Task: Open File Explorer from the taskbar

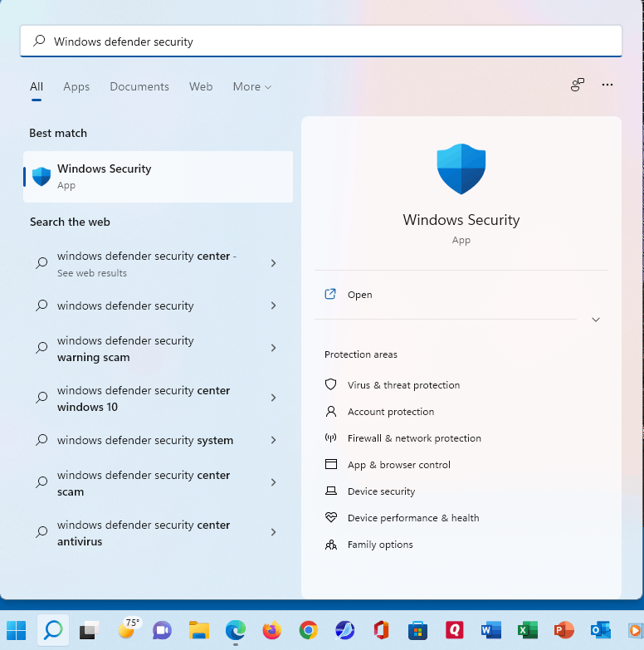Action: (x=199, y=631)
